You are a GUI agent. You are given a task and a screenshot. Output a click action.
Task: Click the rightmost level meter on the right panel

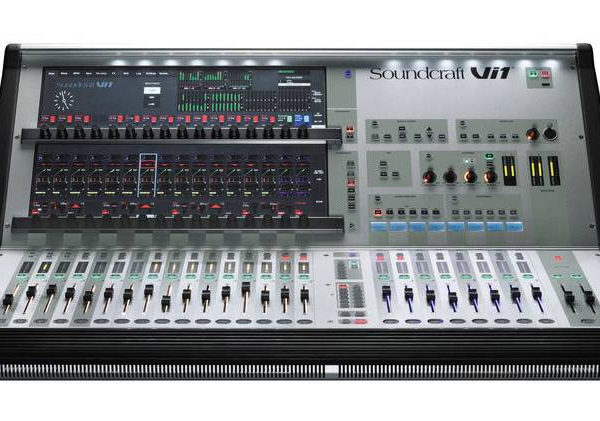pos(554,171)
